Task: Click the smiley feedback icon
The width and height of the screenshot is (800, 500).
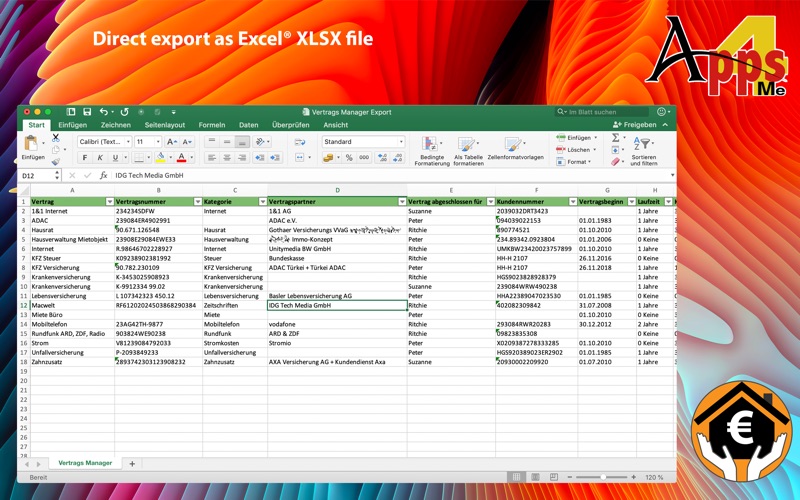Action: [x=662, y=112]
